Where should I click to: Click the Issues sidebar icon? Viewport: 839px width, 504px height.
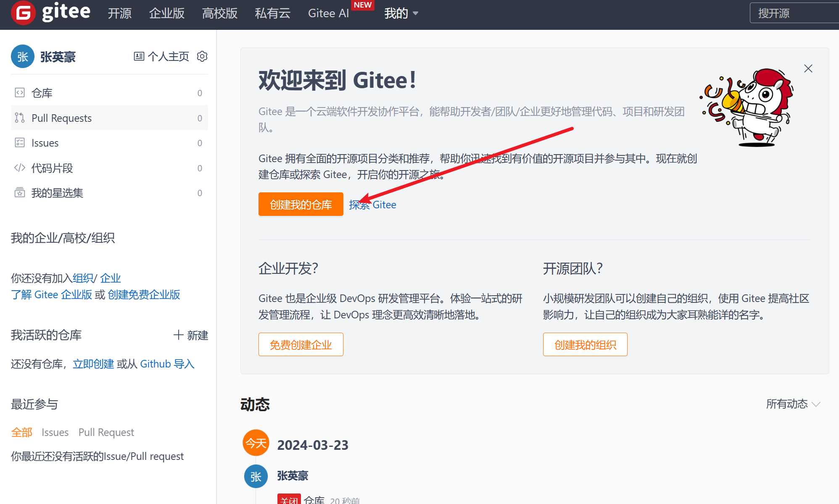tap(20, 143)
